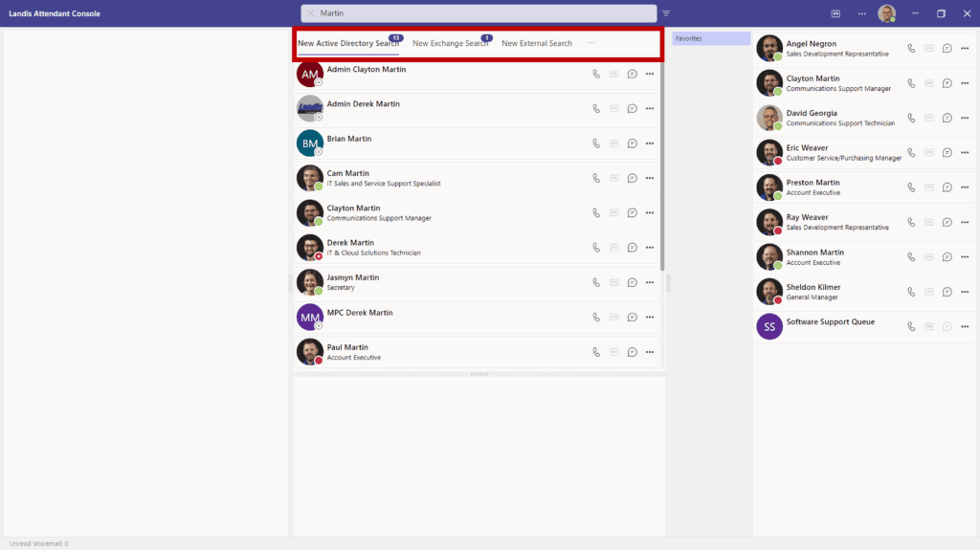
Task: Email Paul Martin via envelope icon
Action: click(x=614, y=352)
